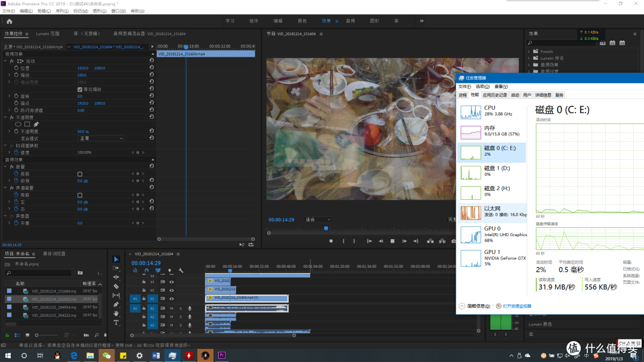Click the Home icon at top left

10,21
